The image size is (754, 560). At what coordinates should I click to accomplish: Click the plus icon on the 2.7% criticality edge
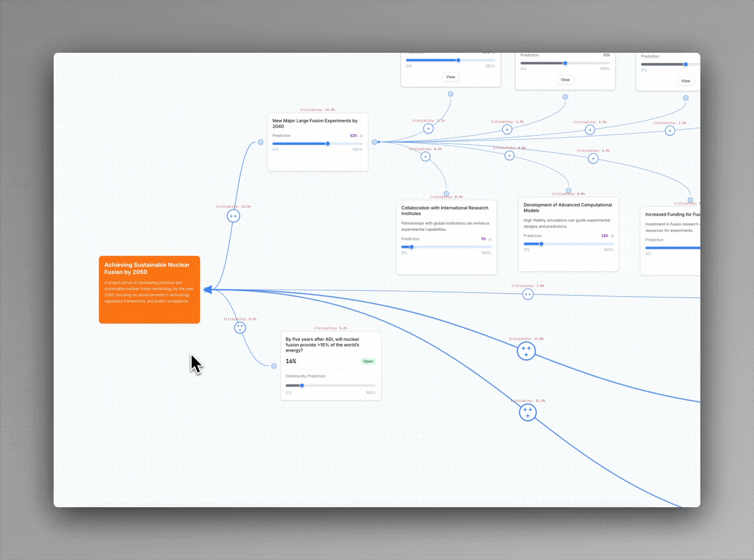click(x=428, y=129)
